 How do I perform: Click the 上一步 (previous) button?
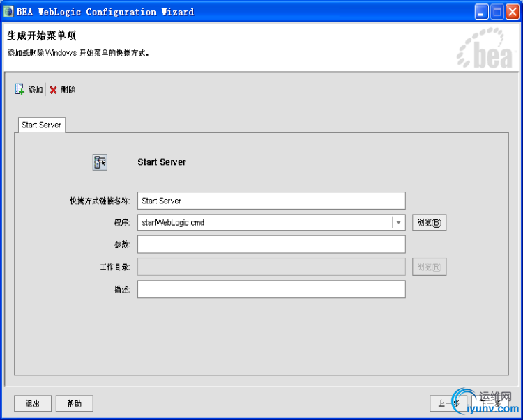tap(448, 403)
